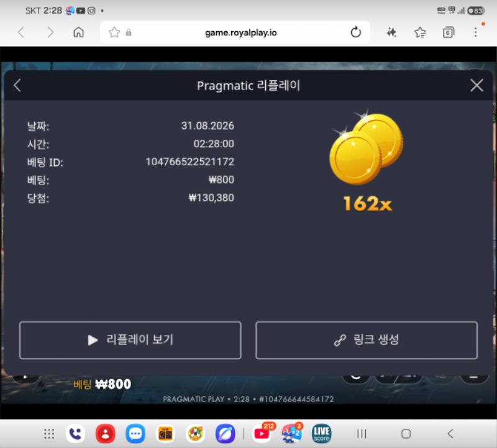Click the gold coins graphic
The height and width of the screenshot is (448, 497).
pyautogui.click(x=367, y=148)
